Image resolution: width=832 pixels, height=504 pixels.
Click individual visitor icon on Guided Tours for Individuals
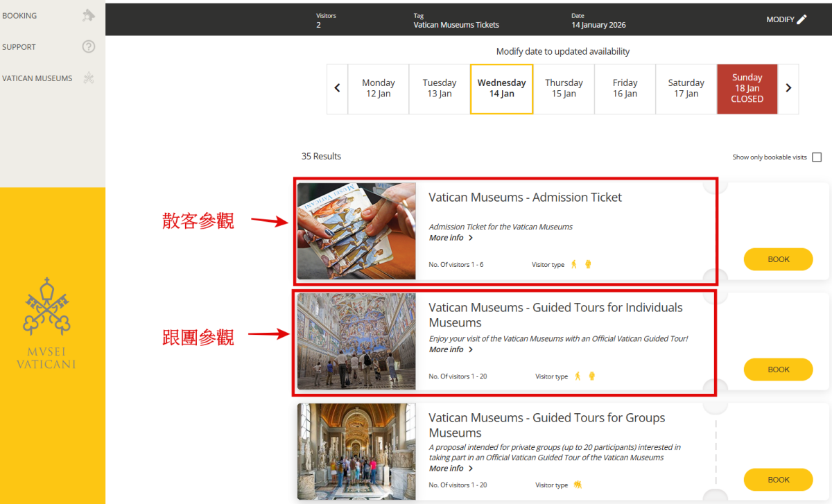[578, 375]
